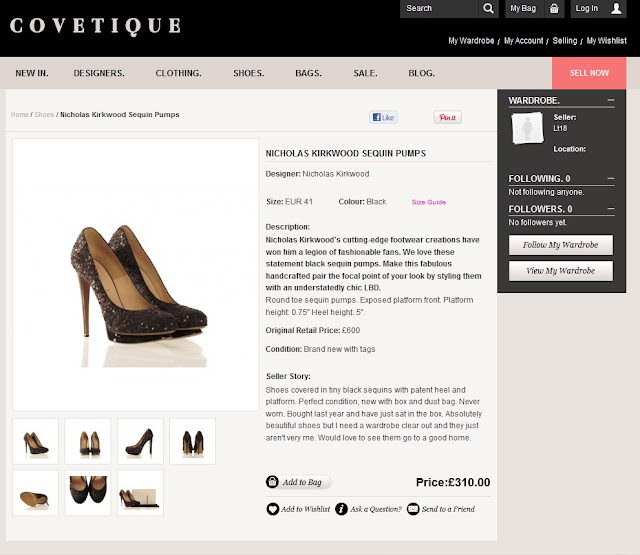Click the search magnifier icon
The width and height of the screenshot is (640, 555).
[488, 8]
